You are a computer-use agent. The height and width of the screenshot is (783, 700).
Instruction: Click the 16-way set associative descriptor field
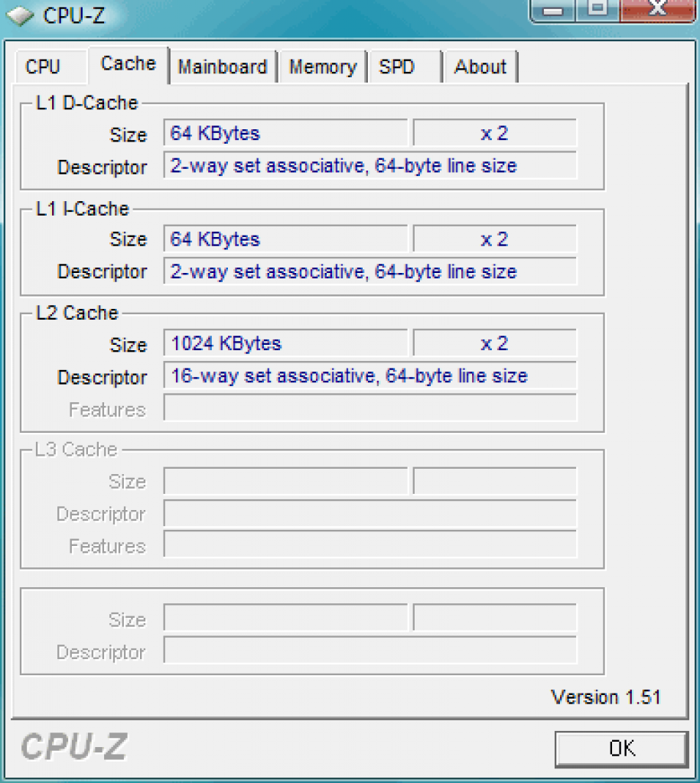[x=370, y=375]
